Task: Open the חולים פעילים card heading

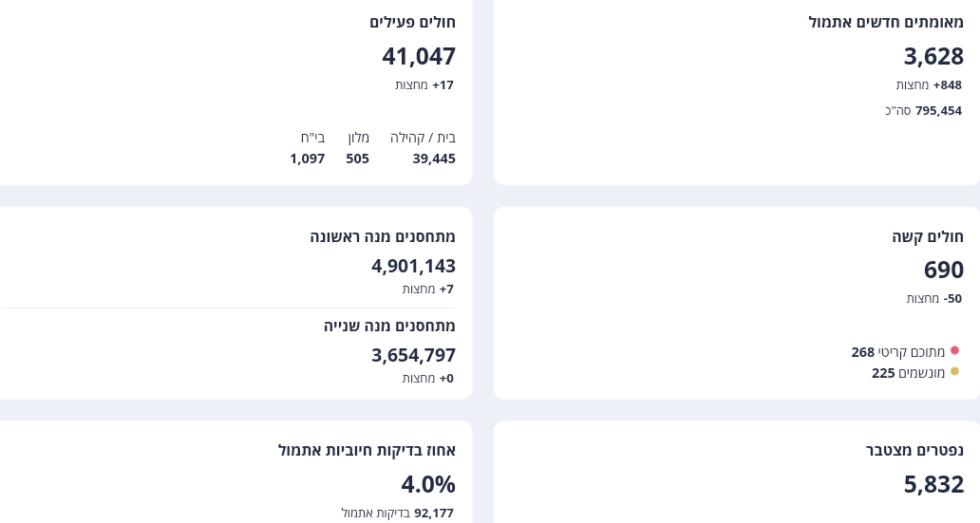Action: 412,22
